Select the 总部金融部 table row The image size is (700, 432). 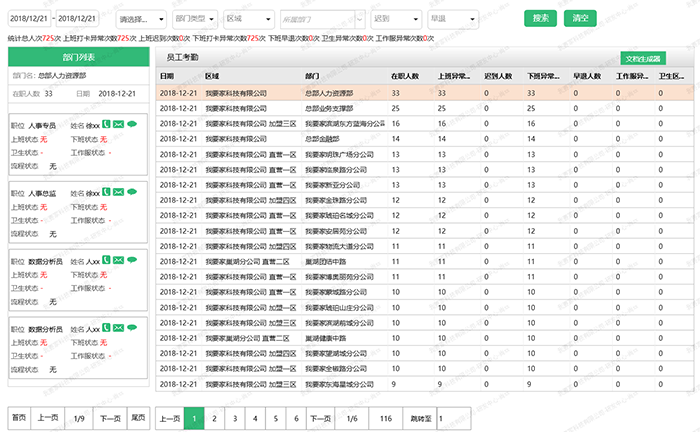pyautogui.click(x=425, y=139)
